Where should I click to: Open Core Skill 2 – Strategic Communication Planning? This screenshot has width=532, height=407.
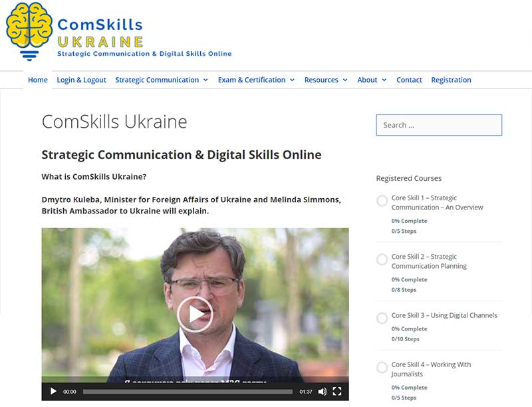(x=429, y=261)
